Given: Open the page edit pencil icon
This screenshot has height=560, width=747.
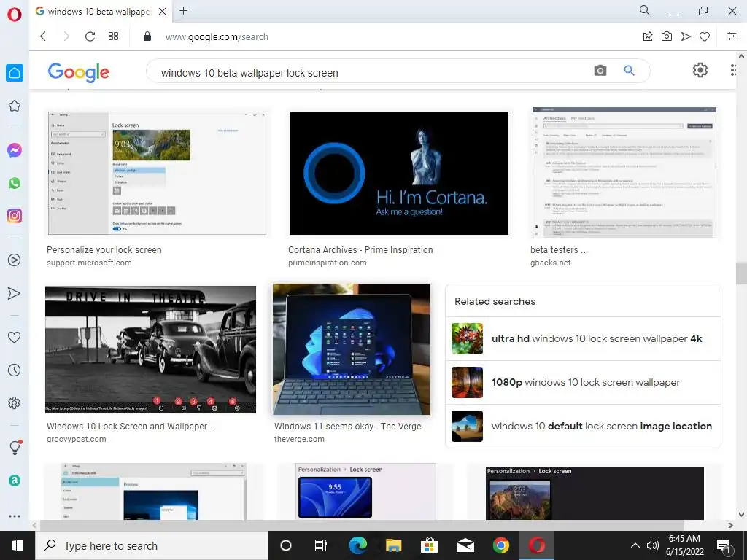Looking at the screenshot, I should coord(648,36).
